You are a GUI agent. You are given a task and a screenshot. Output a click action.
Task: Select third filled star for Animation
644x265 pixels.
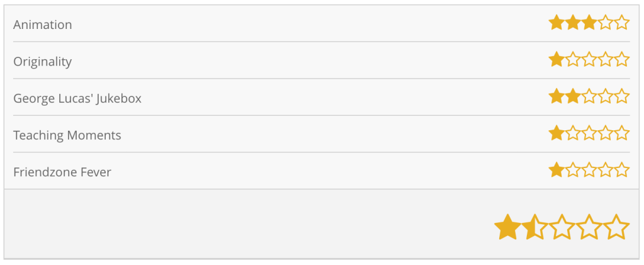click(x=589, y=23)
